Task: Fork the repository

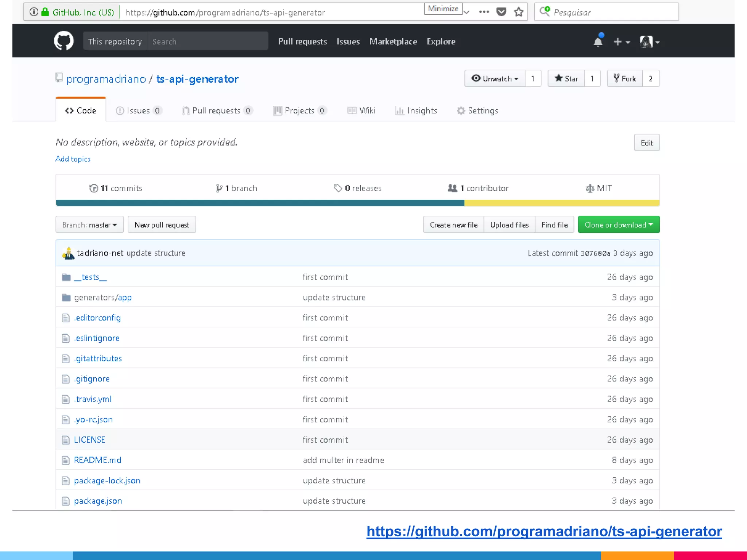Action: pos(624,78)
